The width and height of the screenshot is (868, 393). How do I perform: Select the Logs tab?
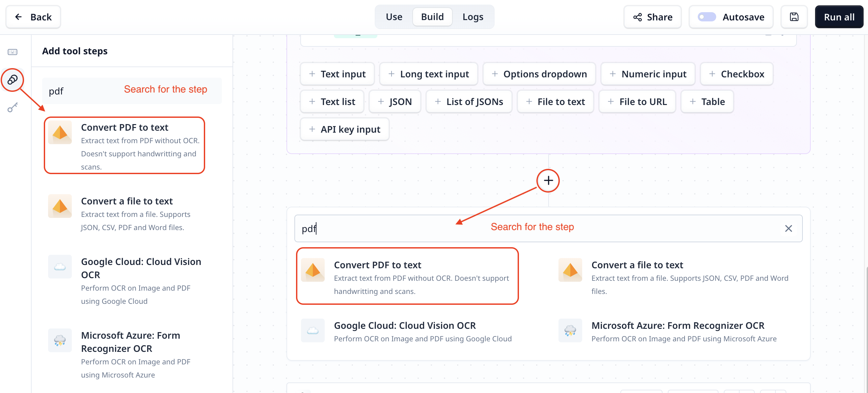[x=473, y=16]
